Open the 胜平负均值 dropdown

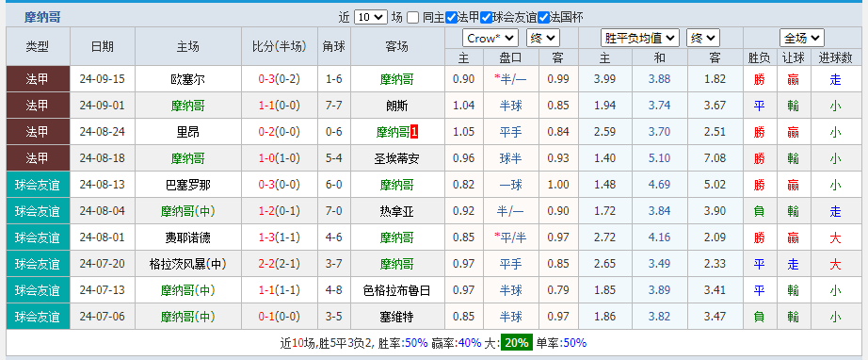(x=640, y=39)
